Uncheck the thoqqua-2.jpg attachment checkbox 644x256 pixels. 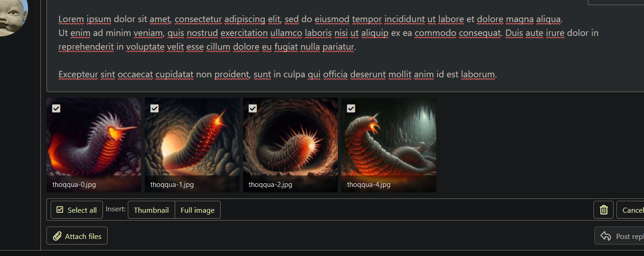253,108
